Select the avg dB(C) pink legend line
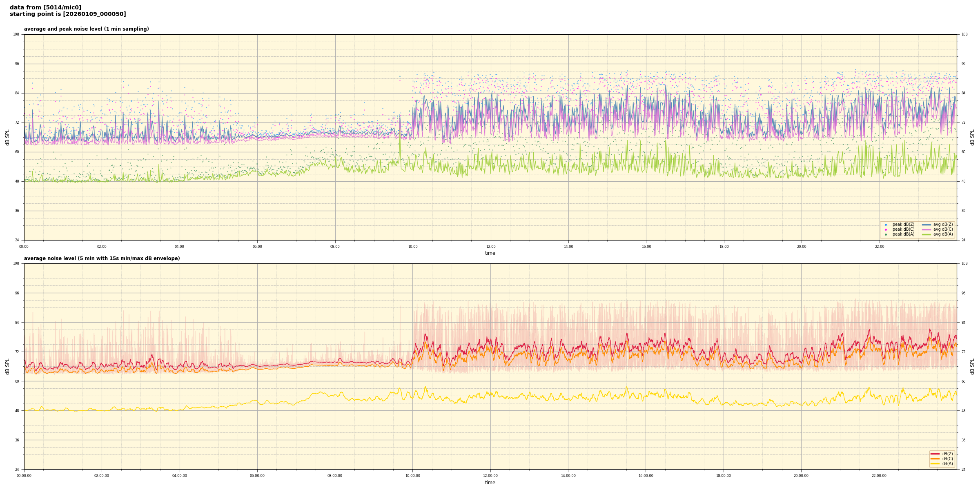 pos(927,229)
